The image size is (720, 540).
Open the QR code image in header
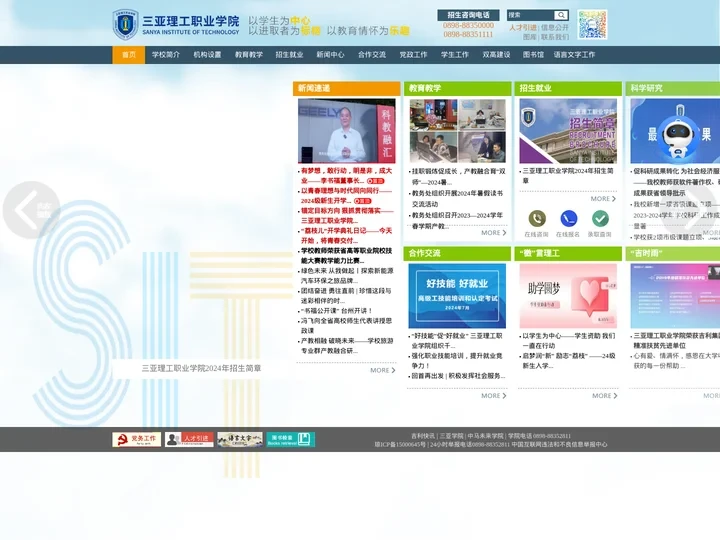coord(592,24)
